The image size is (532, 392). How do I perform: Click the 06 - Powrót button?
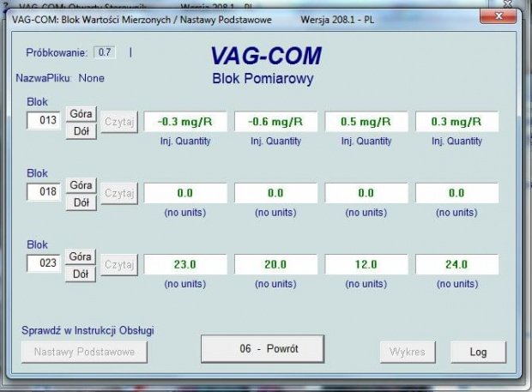[x=263, y=348]
